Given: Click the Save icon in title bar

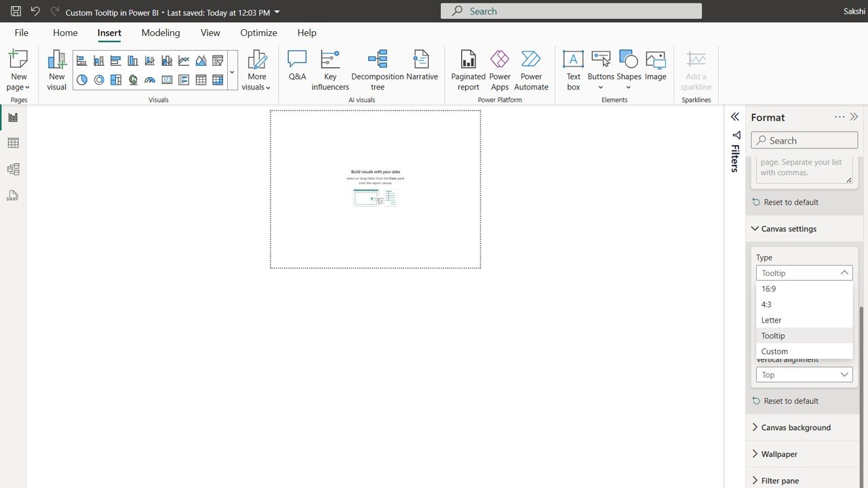Looking at the screenshot, I should pos(16,12).
